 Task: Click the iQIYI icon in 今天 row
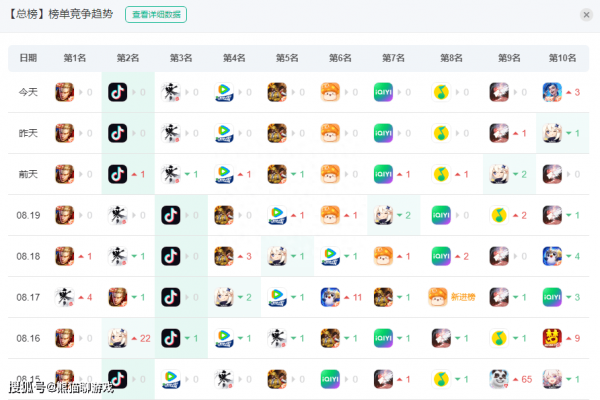(383, 92)
